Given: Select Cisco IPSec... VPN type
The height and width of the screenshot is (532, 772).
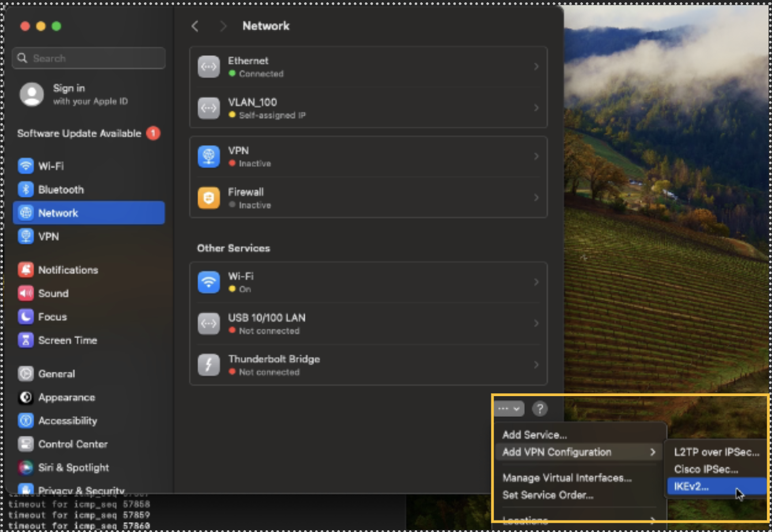Looking at the screenshot, I should point(706,469).
